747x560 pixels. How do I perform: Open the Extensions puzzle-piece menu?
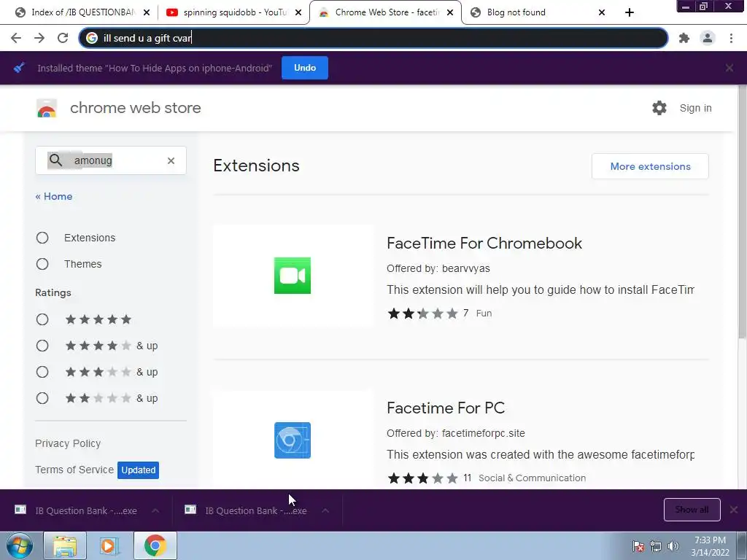coord(684,38)
